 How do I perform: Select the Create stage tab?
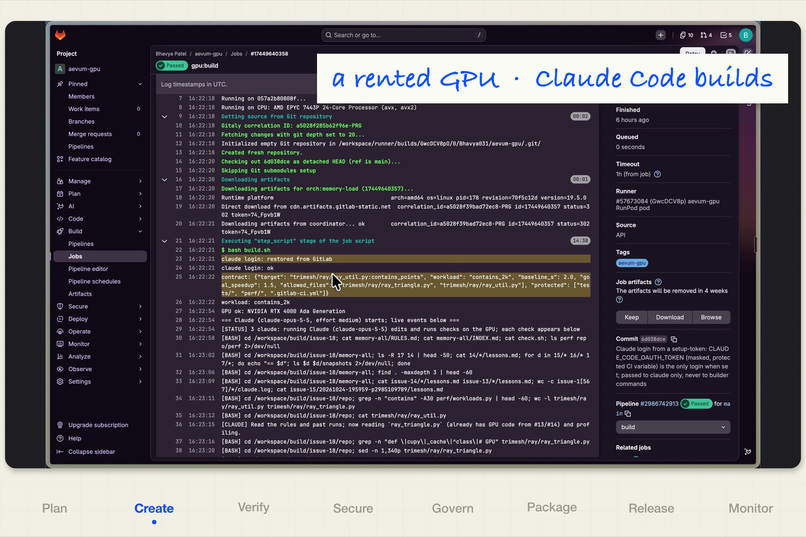(154, 508)
